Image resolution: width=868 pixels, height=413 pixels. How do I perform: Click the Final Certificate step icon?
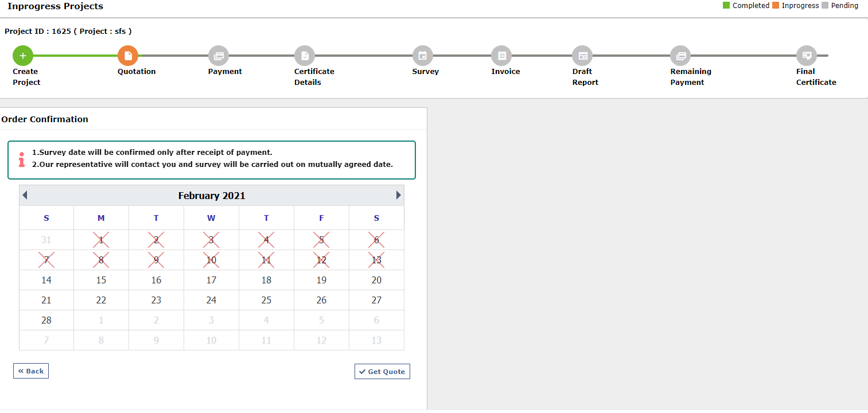pos(807,56)
